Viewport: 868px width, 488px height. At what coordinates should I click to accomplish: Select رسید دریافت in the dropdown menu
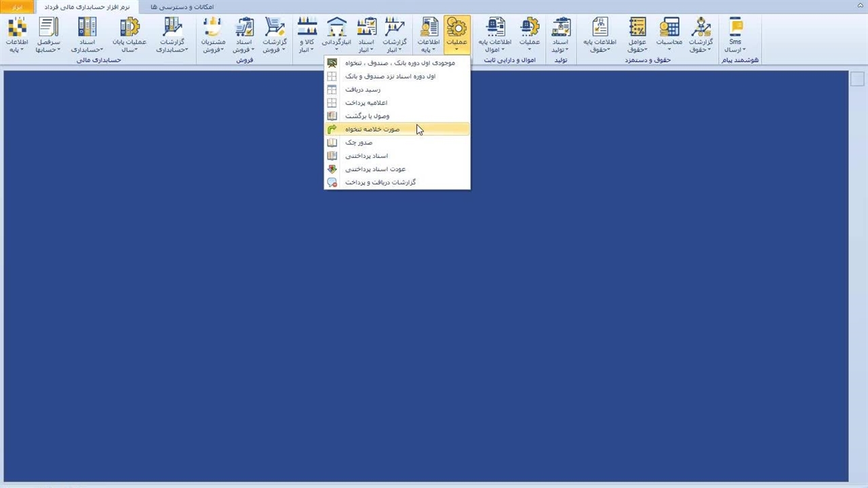pos(363,89)
